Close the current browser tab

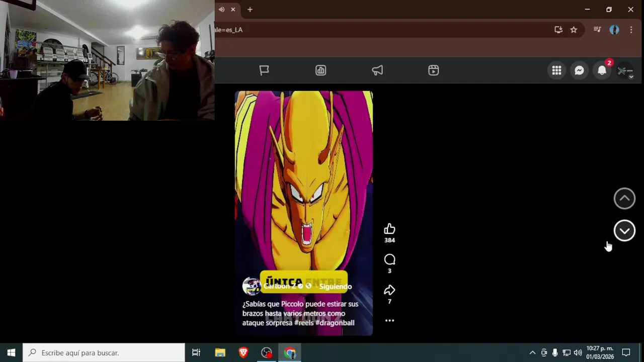pyautogui.click(x=233, y=10)
